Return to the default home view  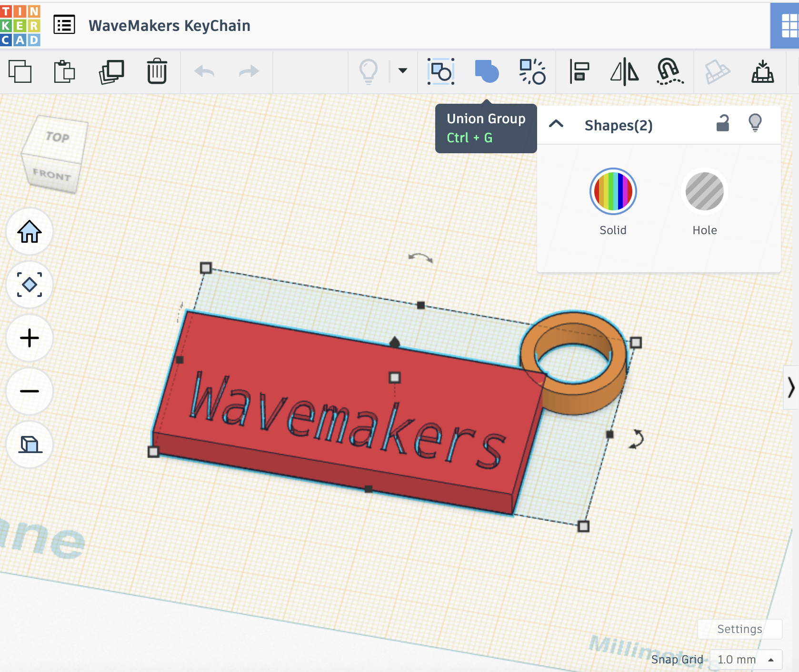[x=29, y=232]
